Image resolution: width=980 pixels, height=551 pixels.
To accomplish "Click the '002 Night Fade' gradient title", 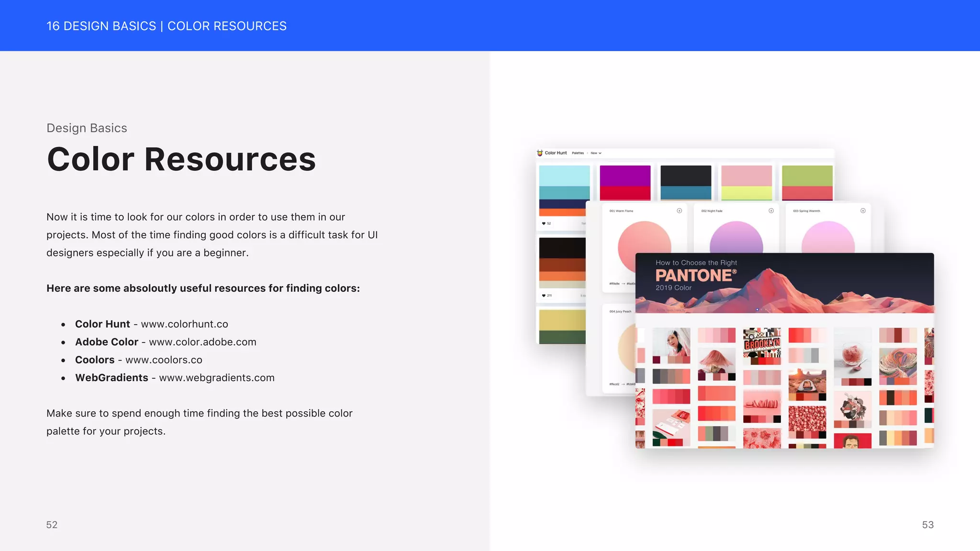I will point(712,211).
